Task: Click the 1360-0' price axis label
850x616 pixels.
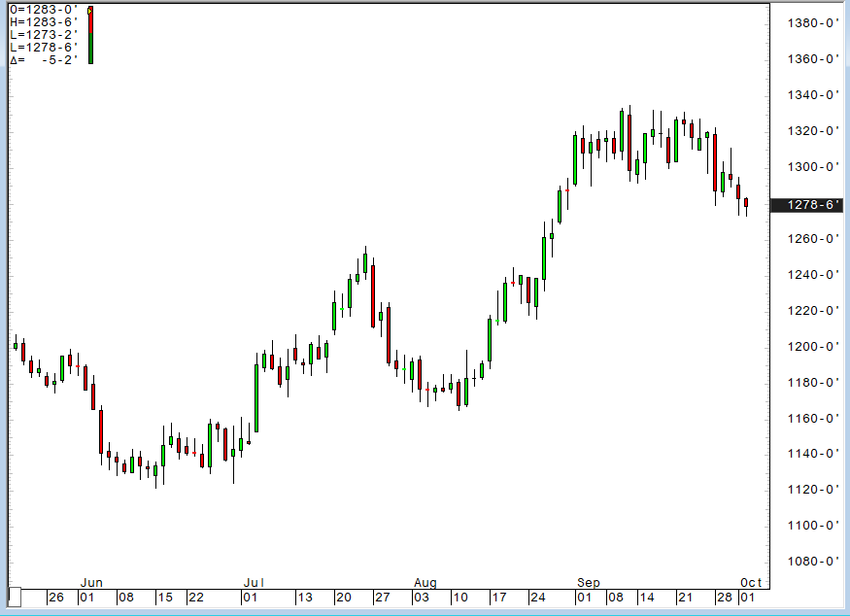Action: coord(812,58)
